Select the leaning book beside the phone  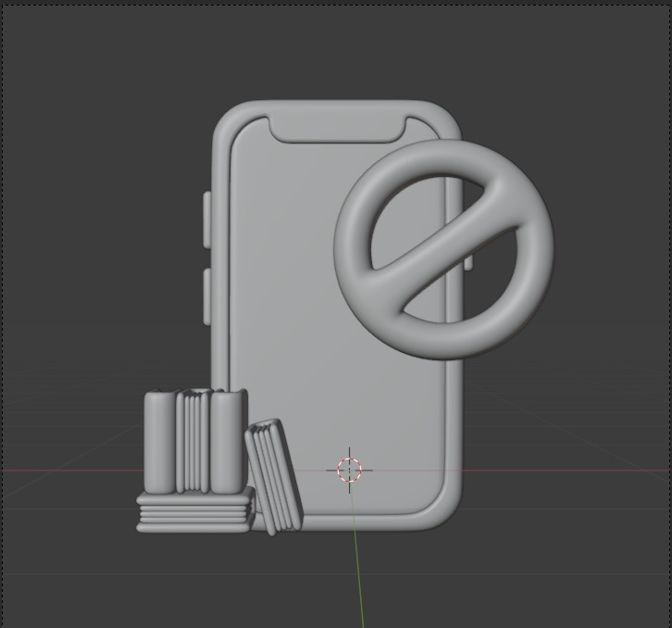click(274, 477)
